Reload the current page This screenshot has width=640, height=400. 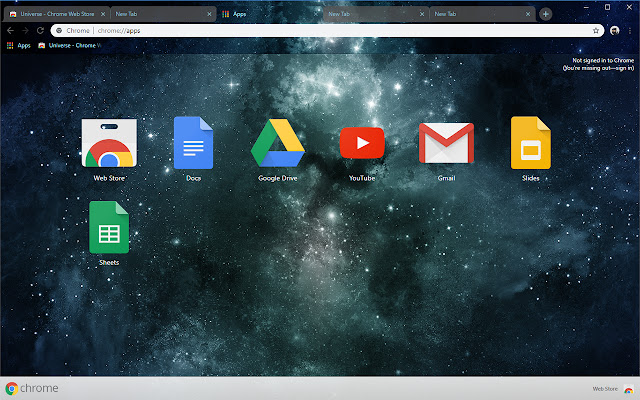[40, 31]
